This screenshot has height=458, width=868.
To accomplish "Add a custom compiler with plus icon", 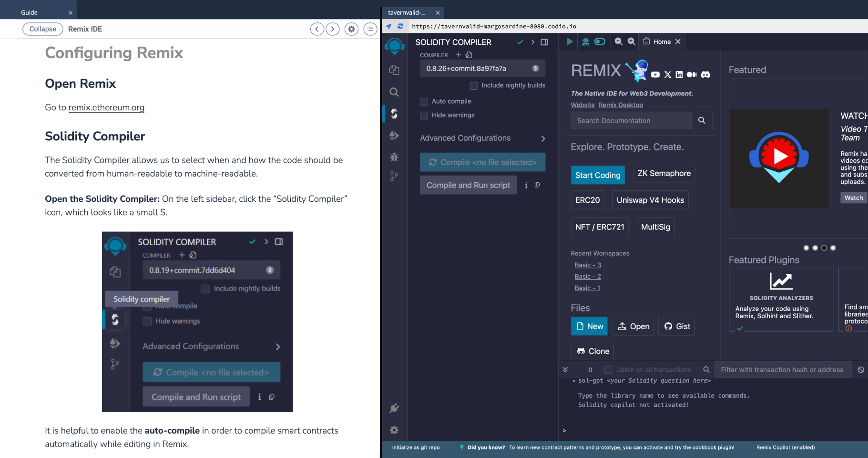I will tap(459, 55).
